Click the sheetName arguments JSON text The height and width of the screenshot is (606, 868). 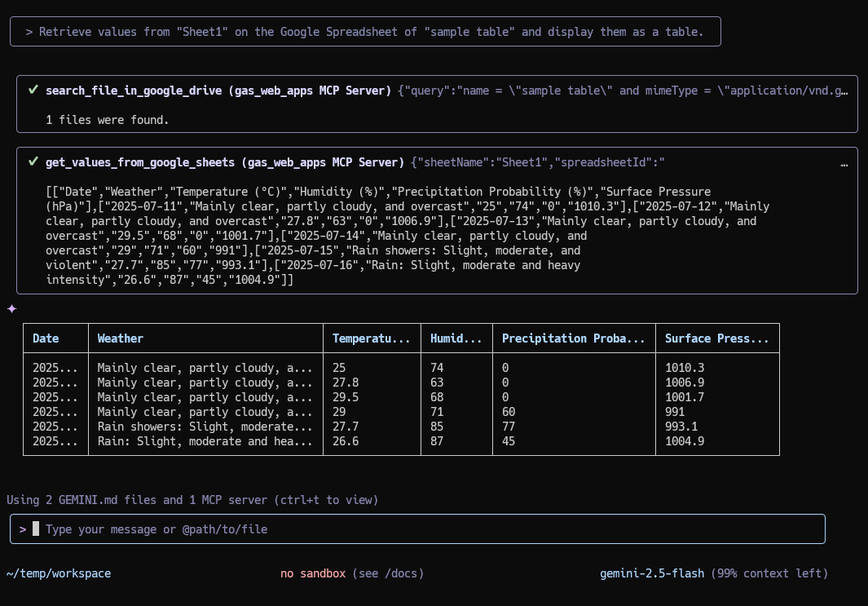point(538,162)
